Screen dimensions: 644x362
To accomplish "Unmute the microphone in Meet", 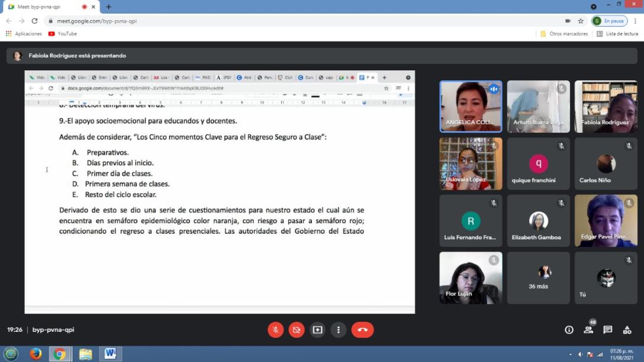I will pos(275,330).
